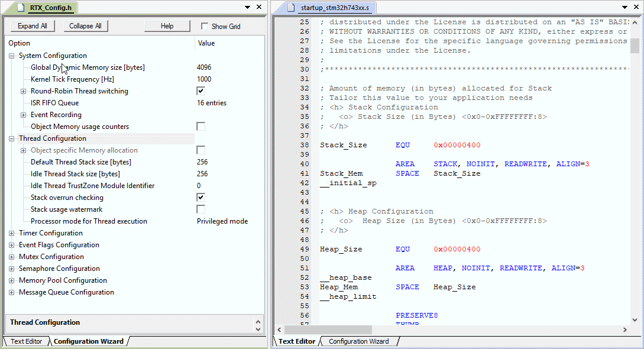Close the RTX_Config.h pane with X
644x349 pixels.
tap(259, 7)
